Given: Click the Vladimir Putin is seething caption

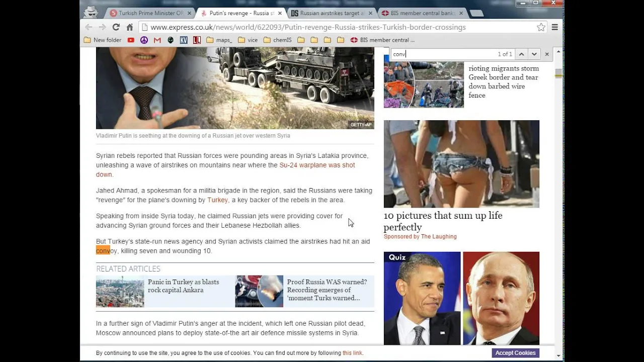Looking at the screenshot, I should (193, 136).
